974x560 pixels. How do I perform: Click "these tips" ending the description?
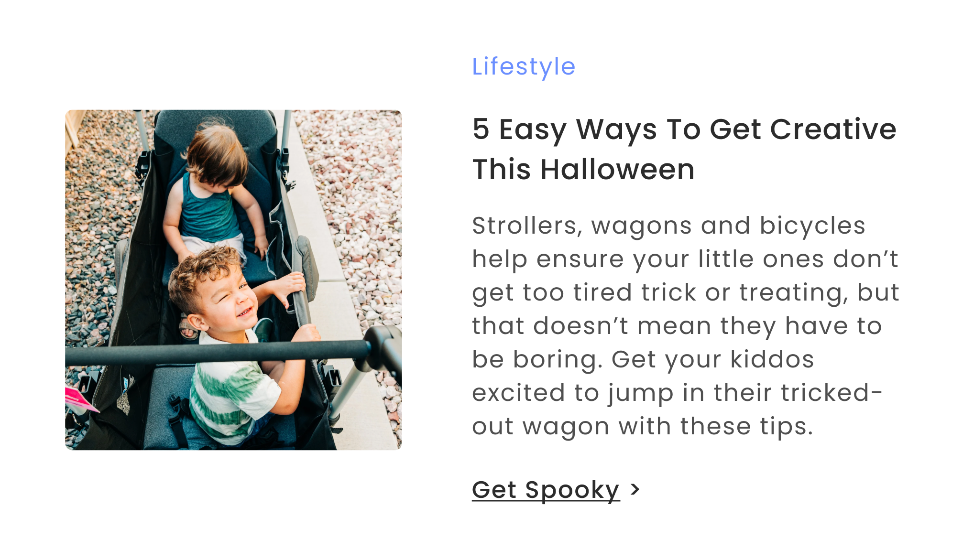[746, 427]
